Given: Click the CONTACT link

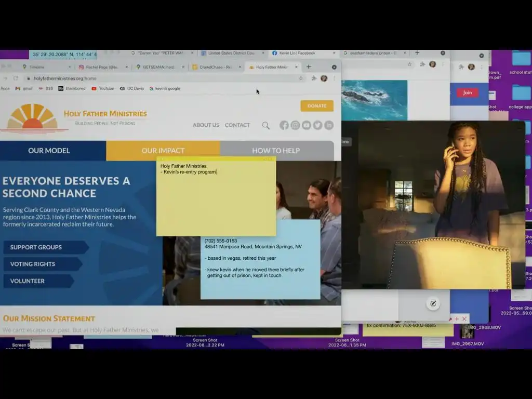Looking at the screenshot, I should click(x=237, y=125).
